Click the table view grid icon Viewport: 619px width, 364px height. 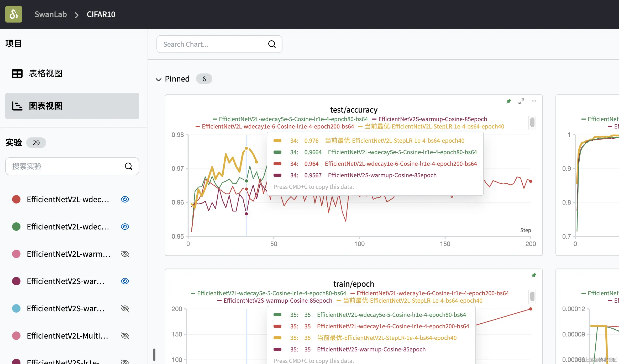pos(17,73)
